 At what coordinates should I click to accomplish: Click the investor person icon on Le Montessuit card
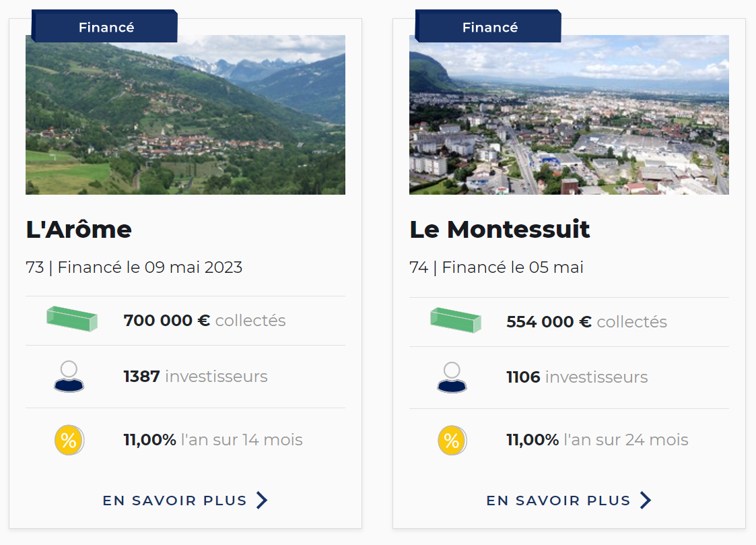(x=452, y=377)
